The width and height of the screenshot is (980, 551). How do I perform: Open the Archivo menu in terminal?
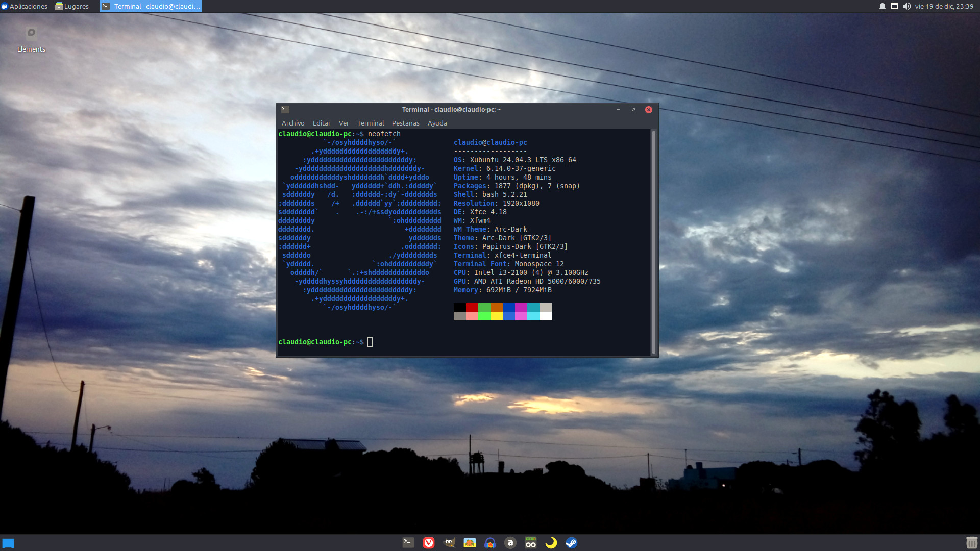(292, 123)
